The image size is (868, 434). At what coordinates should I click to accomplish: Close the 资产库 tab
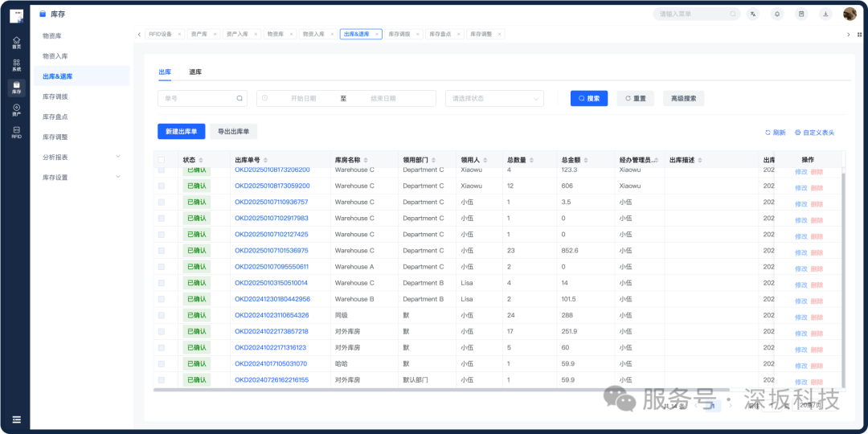click(x=215, y=35)
